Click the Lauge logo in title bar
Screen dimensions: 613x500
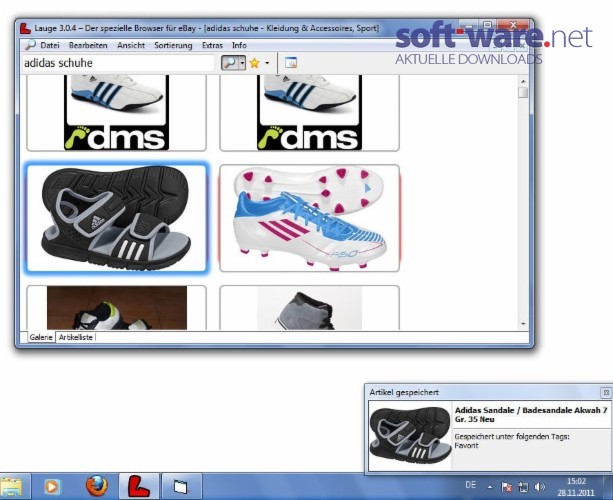[x=25, y=28]
